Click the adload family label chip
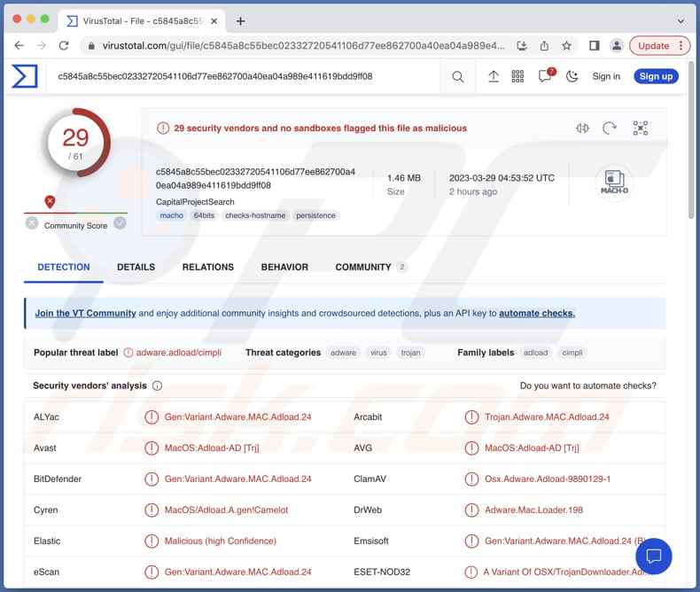The width and height of the screenshot is (700, 592). pos(535,353)
